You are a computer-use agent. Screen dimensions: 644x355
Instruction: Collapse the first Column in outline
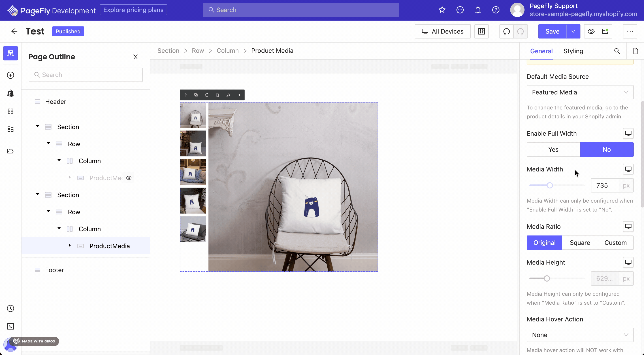point(59,160)
